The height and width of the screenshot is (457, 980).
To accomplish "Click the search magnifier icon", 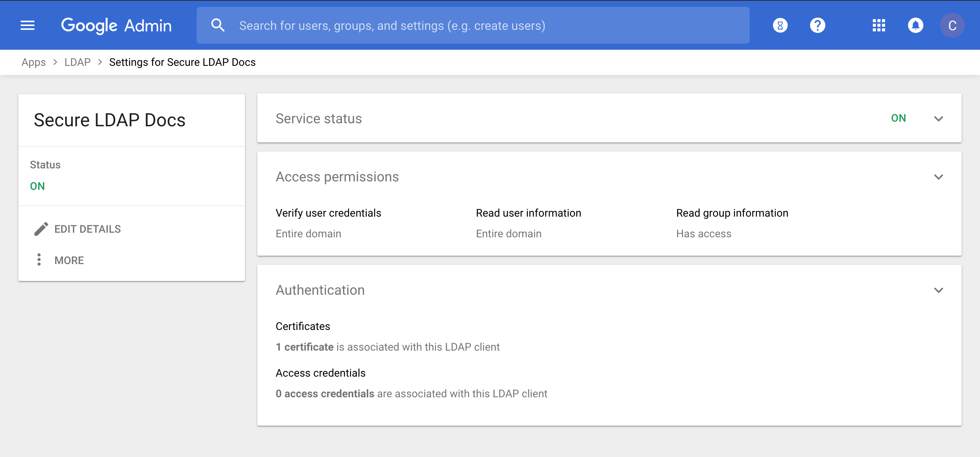I will [x=218, y=26].
